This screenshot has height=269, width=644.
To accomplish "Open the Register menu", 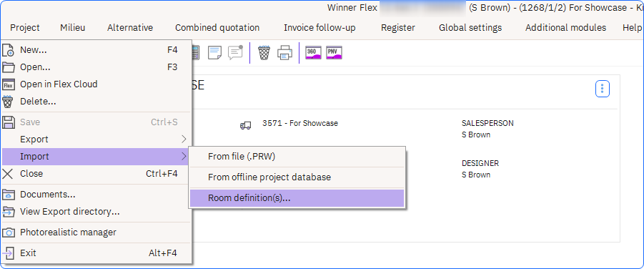I will point(398,28).
